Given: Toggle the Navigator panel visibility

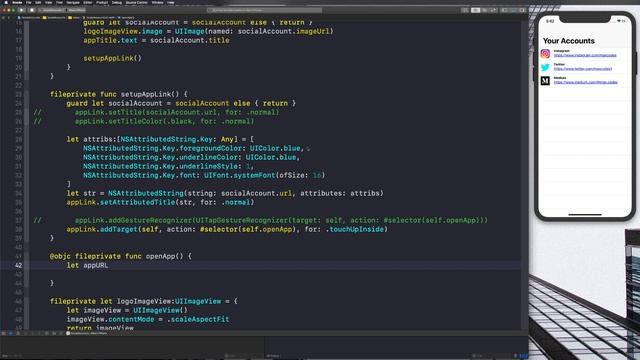Looking at the screenshot, I should click(504, 10).
